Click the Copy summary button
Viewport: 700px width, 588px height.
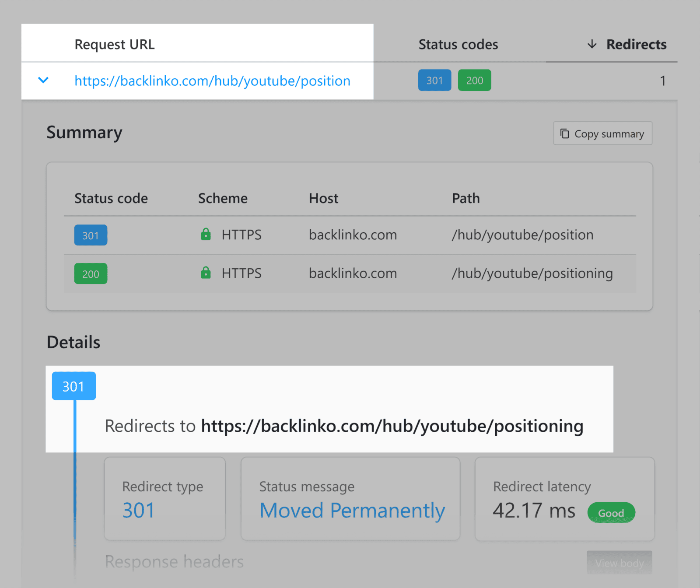pyautogui.click(x=602, y=133)
